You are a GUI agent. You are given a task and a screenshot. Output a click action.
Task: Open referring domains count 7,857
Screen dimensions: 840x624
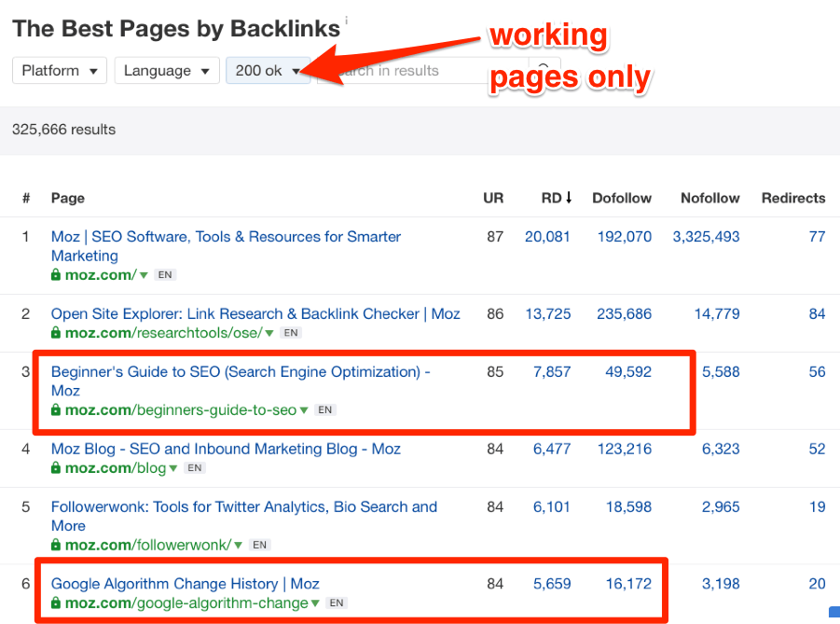pyautogui.click(x=552, y=371)
